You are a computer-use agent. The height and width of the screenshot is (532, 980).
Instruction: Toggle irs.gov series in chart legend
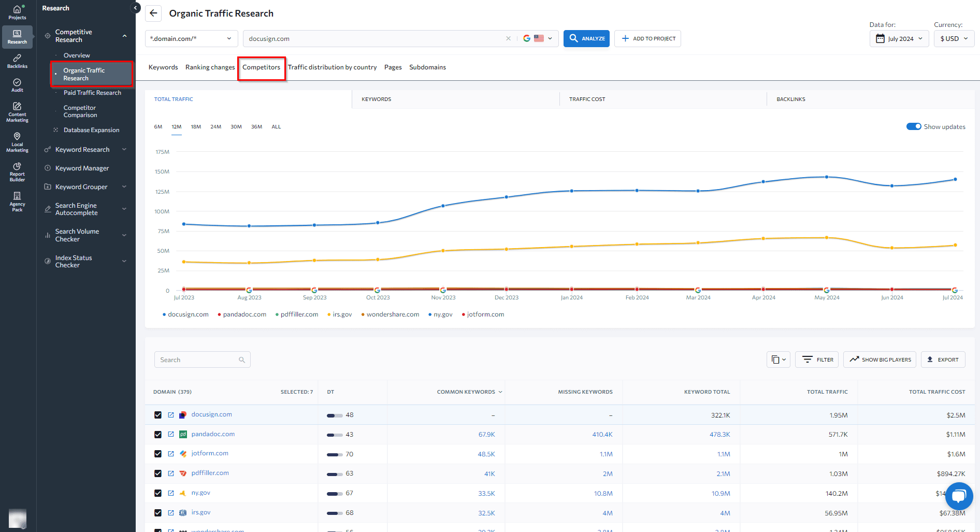[x=339, y=314]
